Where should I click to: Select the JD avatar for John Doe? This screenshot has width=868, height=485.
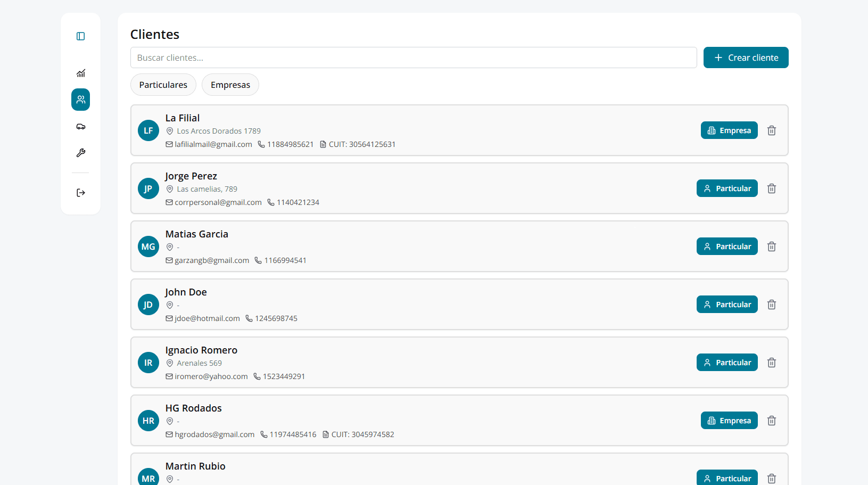148,305
